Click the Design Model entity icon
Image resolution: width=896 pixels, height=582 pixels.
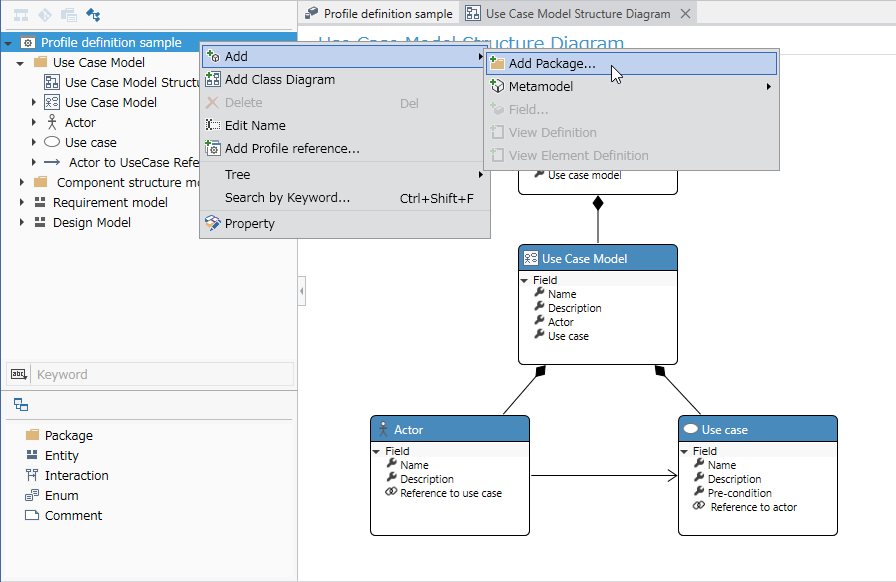pos(40,222)
